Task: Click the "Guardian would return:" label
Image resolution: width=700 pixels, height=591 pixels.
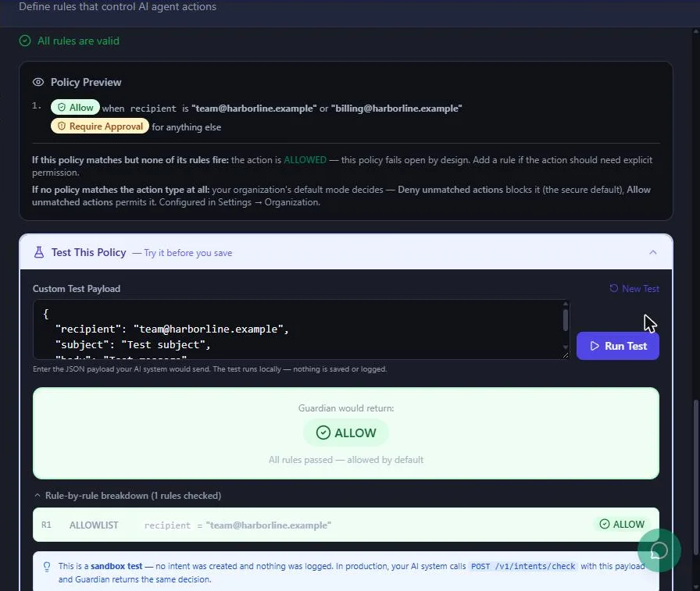Action: 346,408
